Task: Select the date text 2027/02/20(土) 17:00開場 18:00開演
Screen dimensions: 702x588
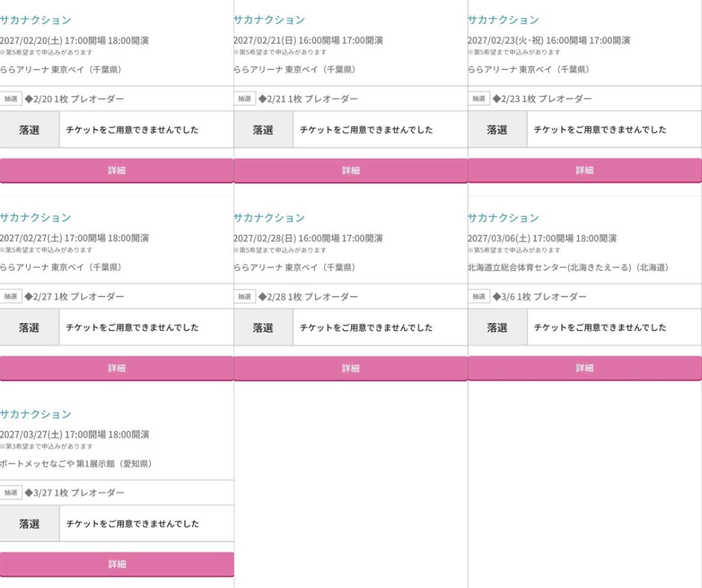Action: [x=74, y=41]
